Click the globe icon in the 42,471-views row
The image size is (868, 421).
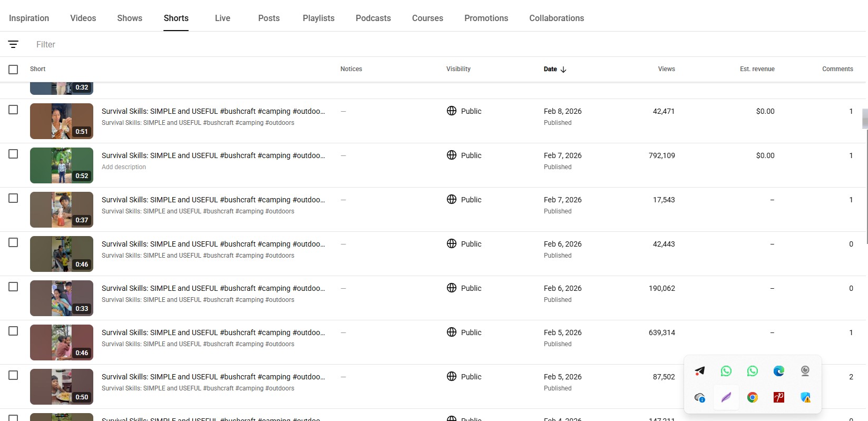point(452,111)
